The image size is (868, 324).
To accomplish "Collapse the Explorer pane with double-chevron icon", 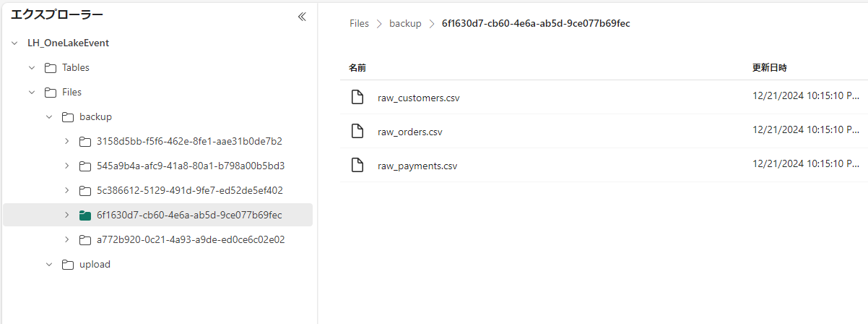I will pos(302,17).
